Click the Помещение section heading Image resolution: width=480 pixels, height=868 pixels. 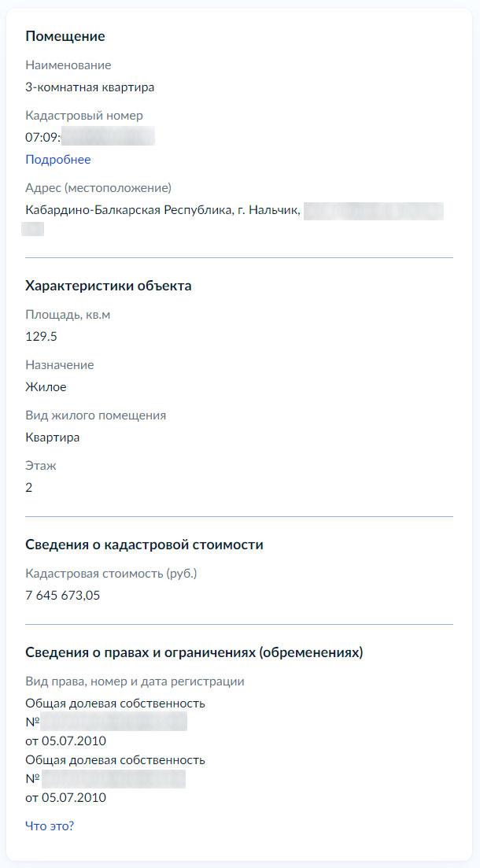pyautogui.click(x=65, y=36)
